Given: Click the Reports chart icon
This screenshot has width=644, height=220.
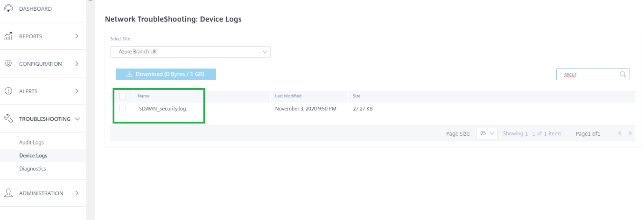Looking at the screenshot, I should click(x=8, y=36).
